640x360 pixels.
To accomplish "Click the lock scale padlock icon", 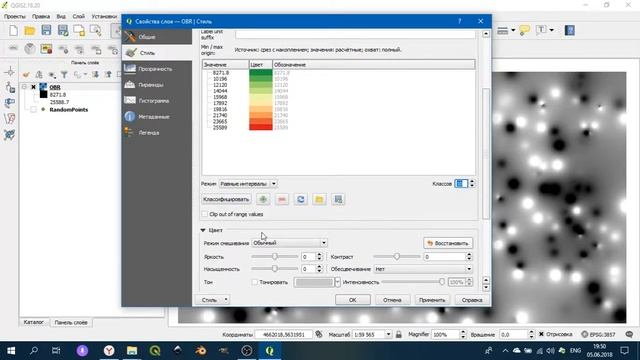I will (x=399, y=334).
